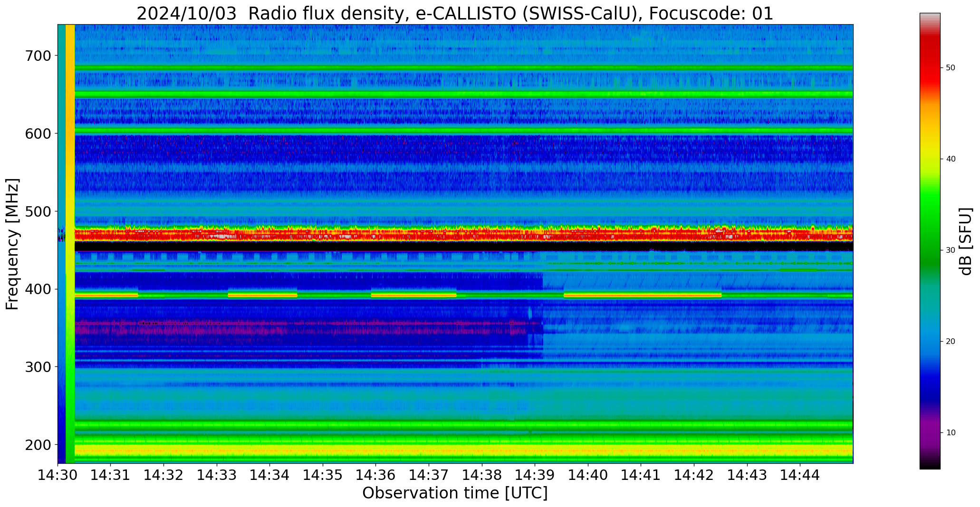The image size is (980, 507).
Task: Click the 14:33 time tick label
Action: coord(217,475)
